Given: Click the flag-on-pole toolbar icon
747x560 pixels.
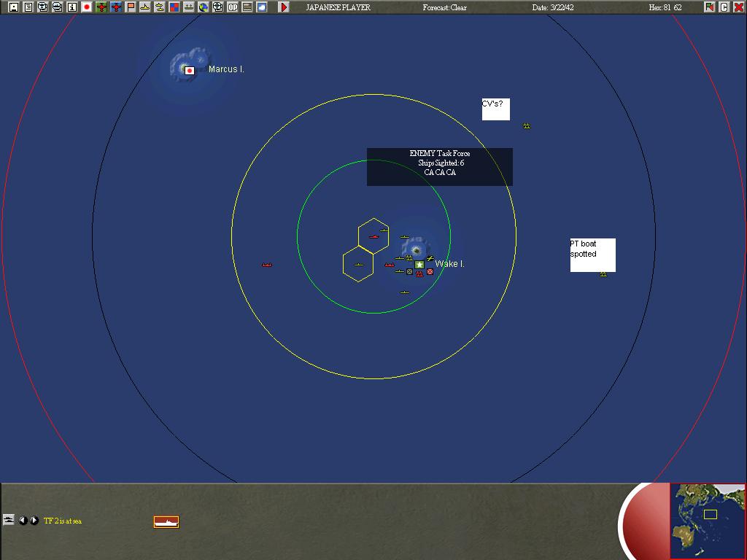Looking at the screenshot, I should pos(131,7).
